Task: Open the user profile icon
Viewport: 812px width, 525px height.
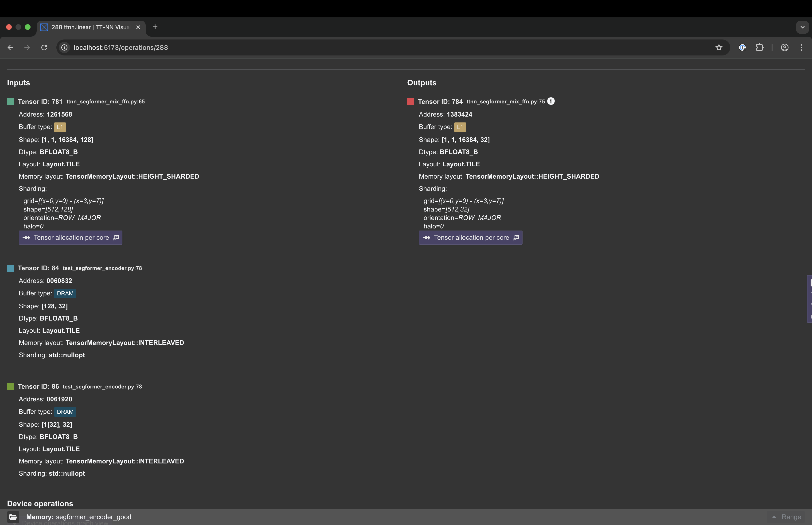Action: click(785, 47)
